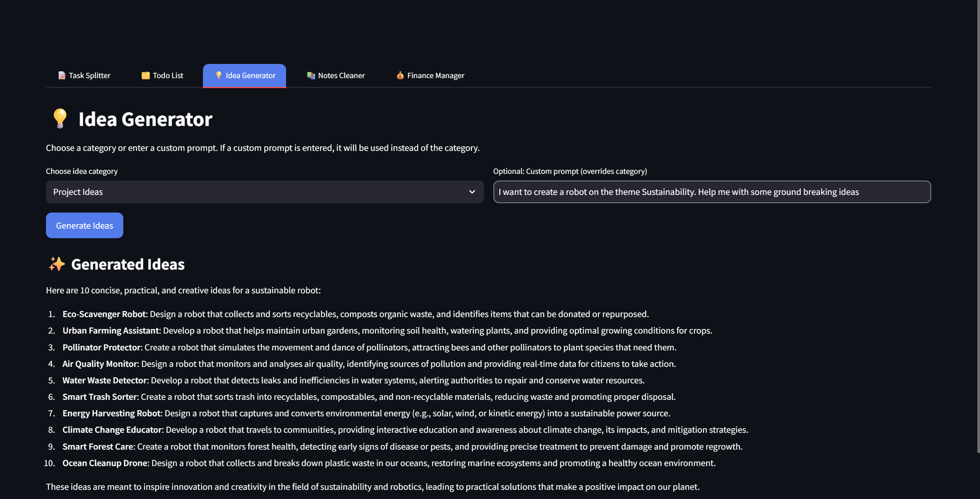
Task: Click the Eco-Scavenger Robot idea title
Action: [104, 314]
